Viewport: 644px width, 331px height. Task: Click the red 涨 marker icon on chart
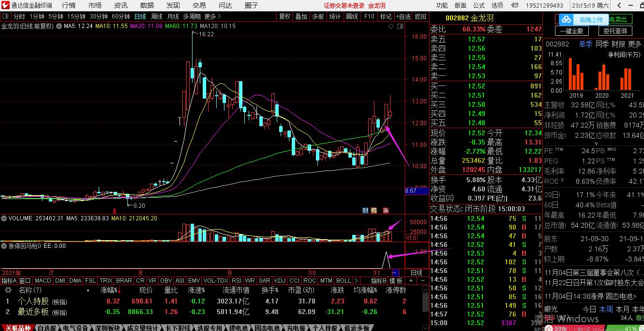click(x=386, y=210)
